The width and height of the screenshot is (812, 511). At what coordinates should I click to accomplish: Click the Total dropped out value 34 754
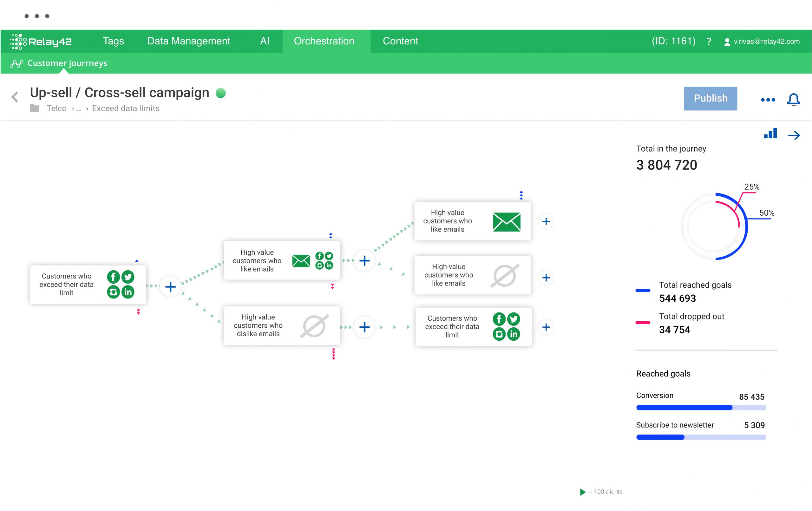click(674, 330)
